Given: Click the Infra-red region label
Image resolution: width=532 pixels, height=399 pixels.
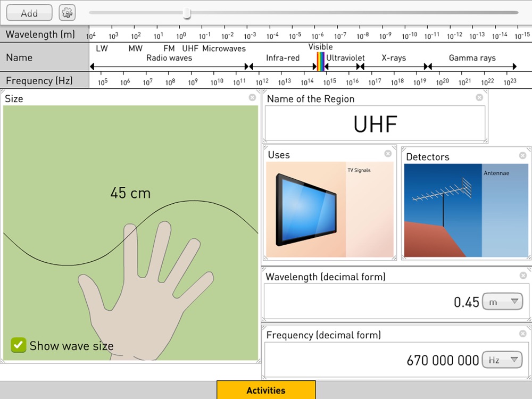Looking at the screenshot, I should (282, 58).
